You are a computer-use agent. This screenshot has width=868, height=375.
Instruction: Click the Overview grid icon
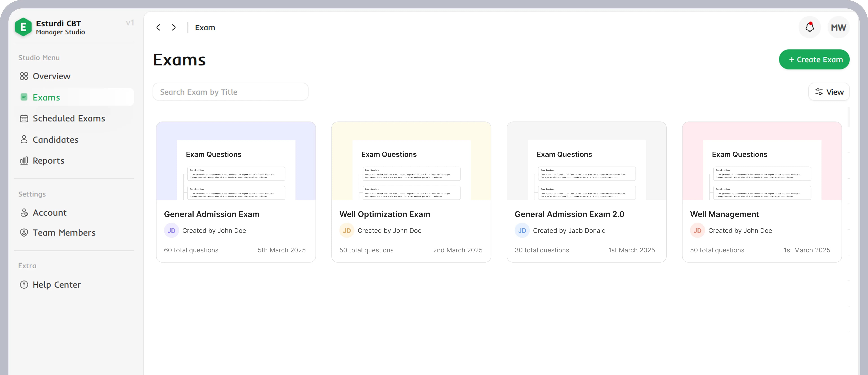[24, 76]
